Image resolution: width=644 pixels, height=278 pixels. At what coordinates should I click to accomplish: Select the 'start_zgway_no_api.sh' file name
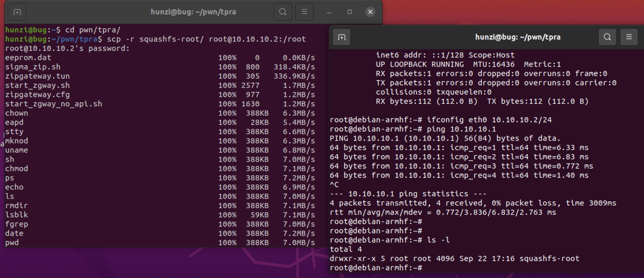[x=53, y=104]
